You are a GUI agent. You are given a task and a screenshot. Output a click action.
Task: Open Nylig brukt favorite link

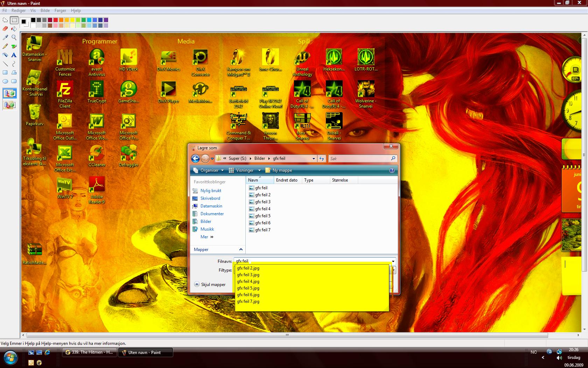tap(211, 191)
